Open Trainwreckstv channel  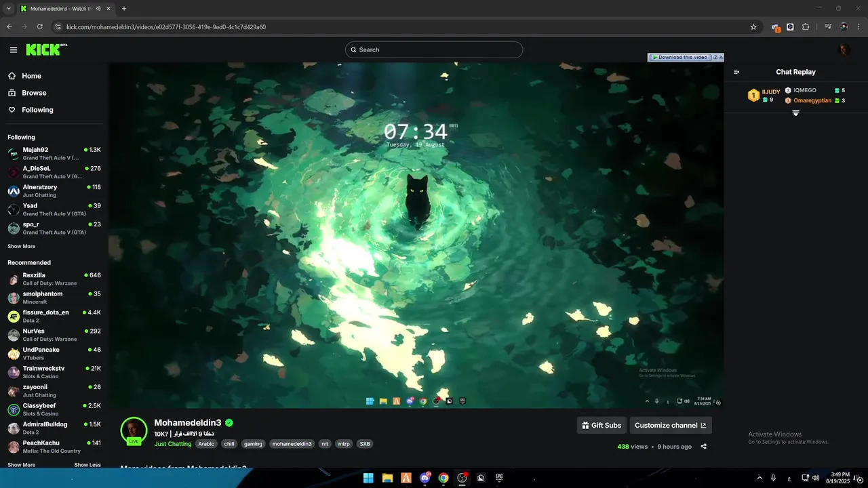54,372
